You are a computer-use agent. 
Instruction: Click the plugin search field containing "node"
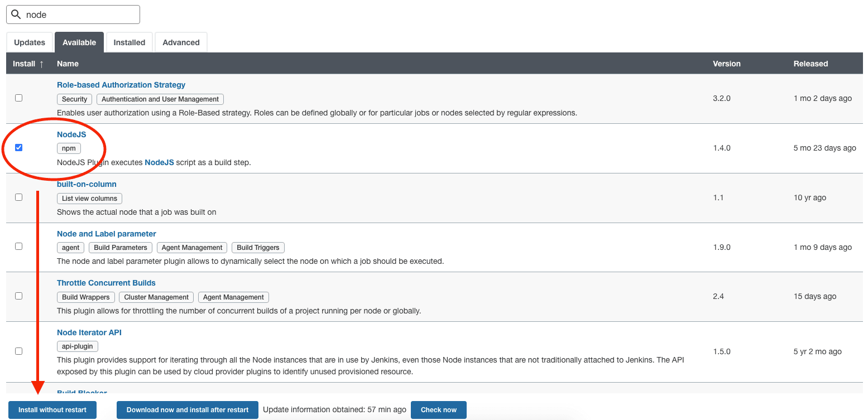tap(73, 15)
